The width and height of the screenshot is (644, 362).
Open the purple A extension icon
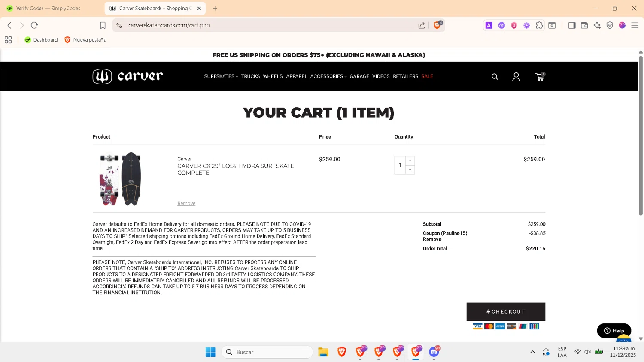489,25
